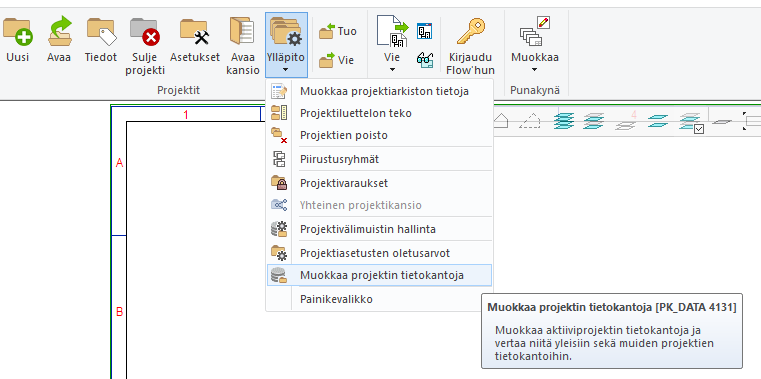Select Projektiasetusten oletusarvot
Viewport: 761px width, 379px height.
pyautogui.click(x=379, y=253)
